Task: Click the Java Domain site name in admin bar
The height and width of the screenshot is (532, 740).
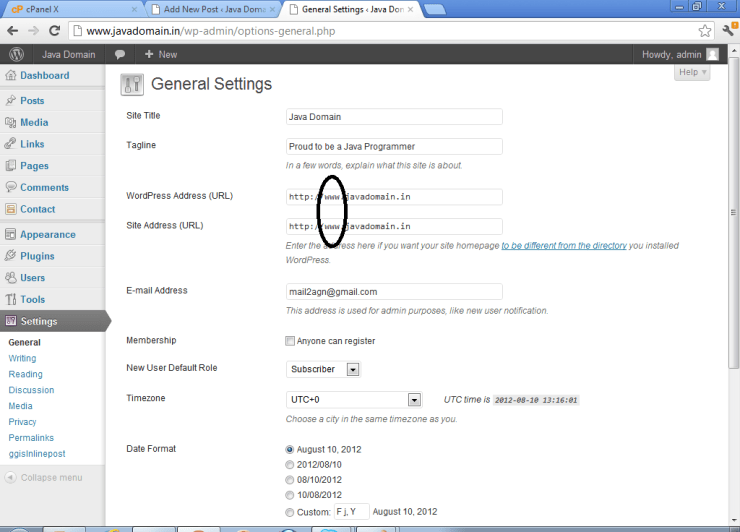Action: click(x=68, y=55)
